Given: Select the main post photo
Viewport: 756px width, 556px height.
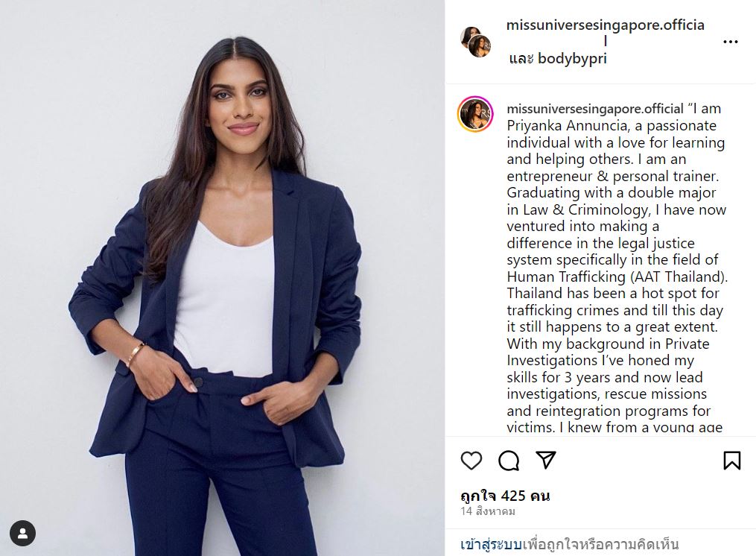Looking at the screenshot, I should click(222, 278).
